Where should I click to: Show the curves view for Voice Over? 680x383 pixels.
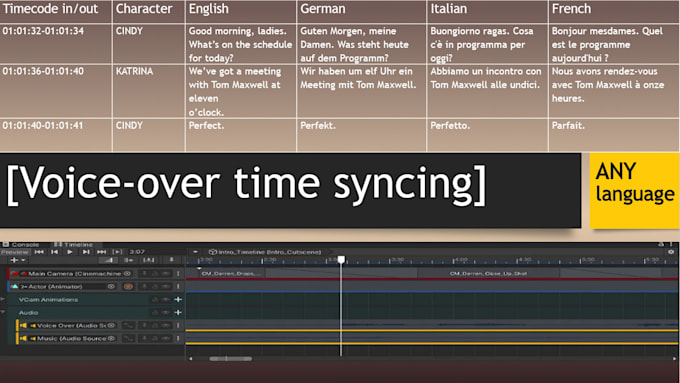pyautogui.click(x=128, y=325)
